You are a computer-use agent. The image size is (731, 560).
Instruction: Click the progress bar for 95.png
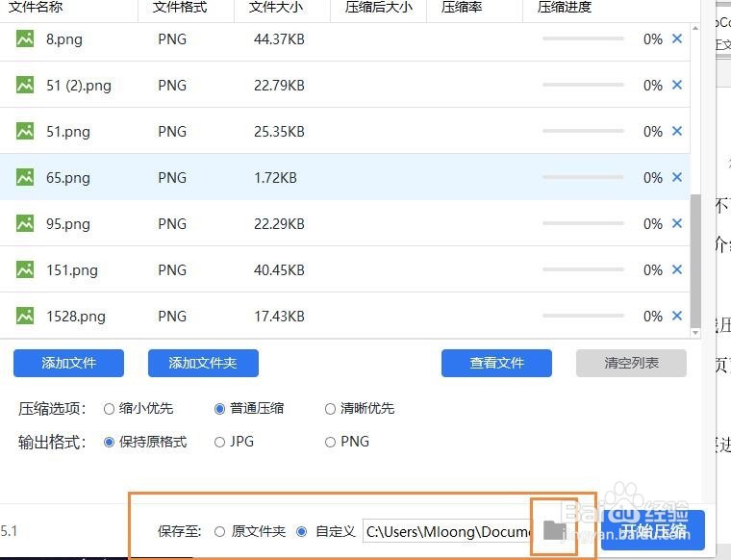pyautogui.click(x=583, y=223)
